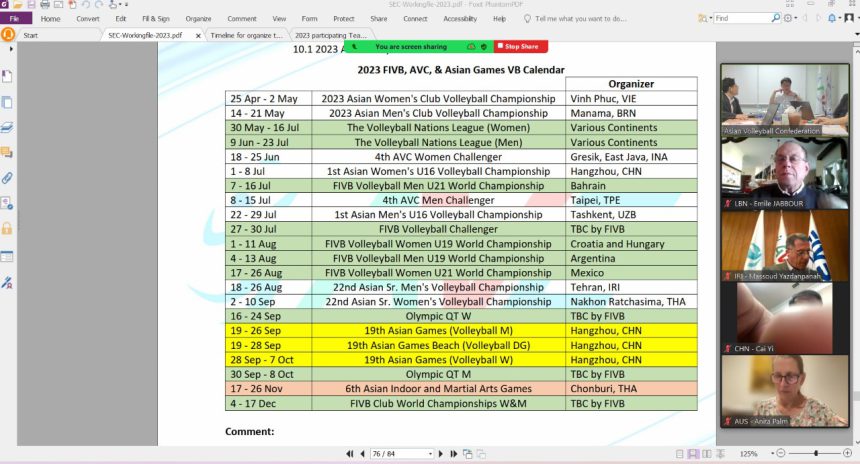Click the Undo arrow icon
This screenshot has height=464, width=860.
pyautogui.click(x=86, y=4)
